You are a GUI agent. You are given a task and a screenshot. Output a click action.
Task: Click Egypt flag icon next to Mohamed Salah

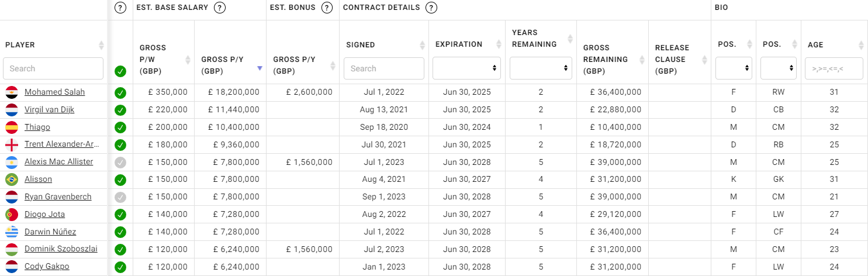(11, 92)
